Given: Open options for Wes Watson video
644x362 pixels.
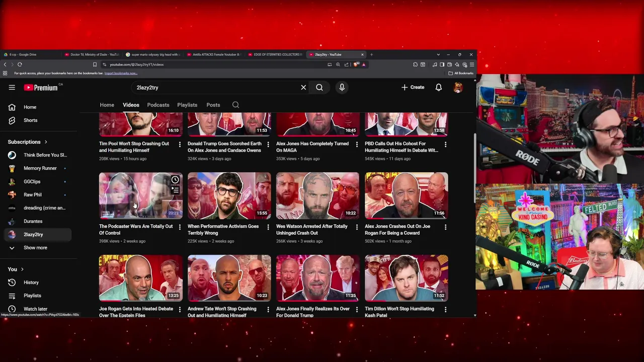Looking at the screenshot, I should [357, 227].
